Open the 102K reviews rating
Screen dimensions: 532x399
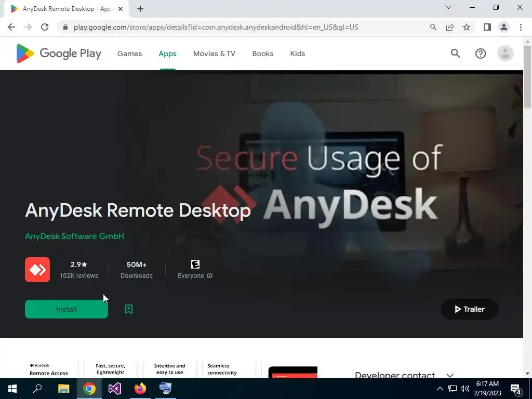(79, 270)
